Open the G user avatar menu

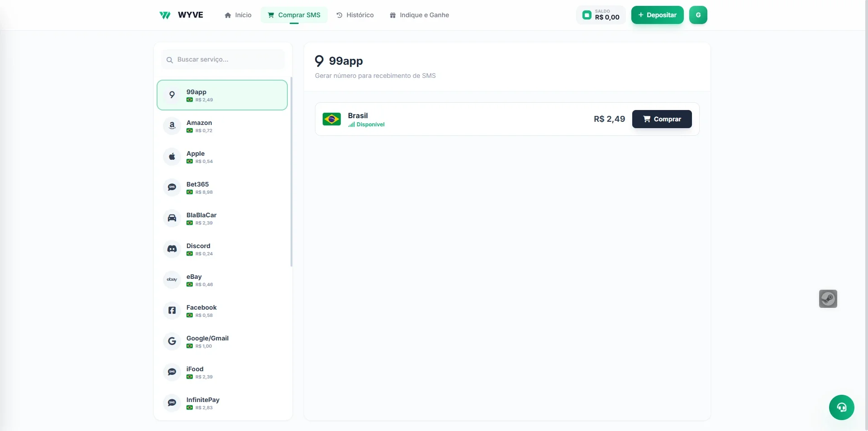coord(698,15)
